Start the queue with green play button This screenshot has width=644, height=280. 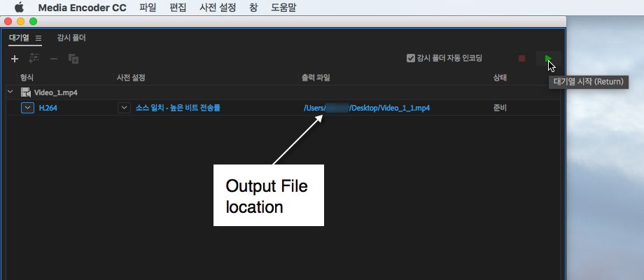548,59
